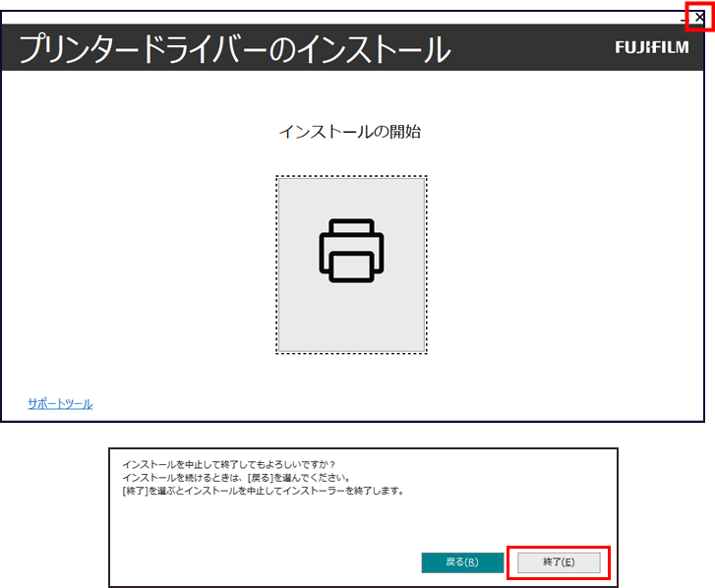Click the printer icon to start installation
Screen dimensions: 715x588
pyautogui.click(x=351, y=251)
